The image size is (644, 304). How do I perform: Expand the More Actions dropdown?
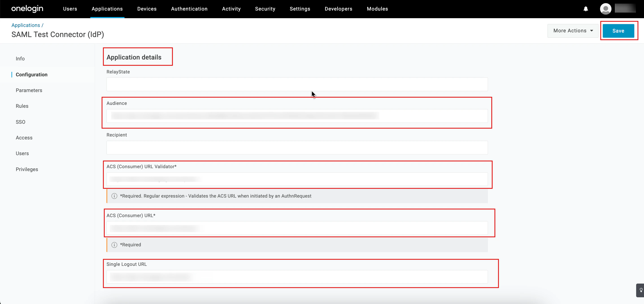[573, 31]
